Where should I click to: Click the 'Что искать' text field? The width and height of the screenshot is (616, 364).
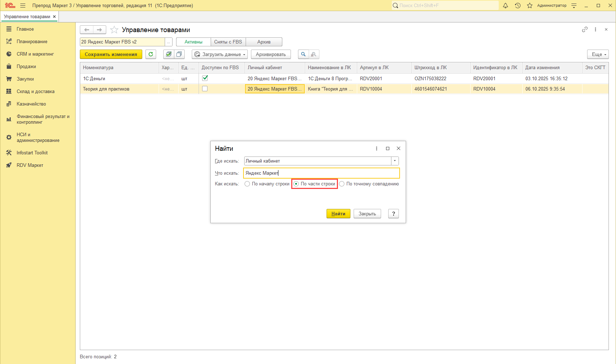321,173
